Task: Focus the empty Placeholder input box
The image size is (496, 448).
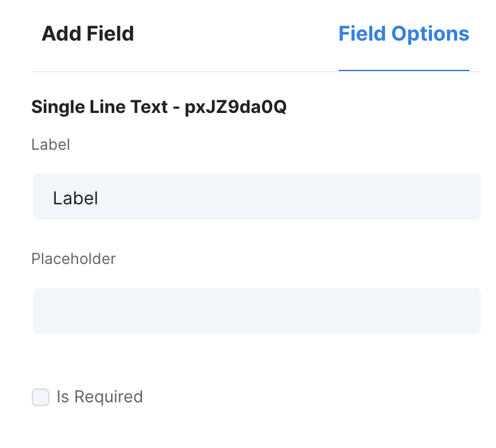Action: coord(256,311)
